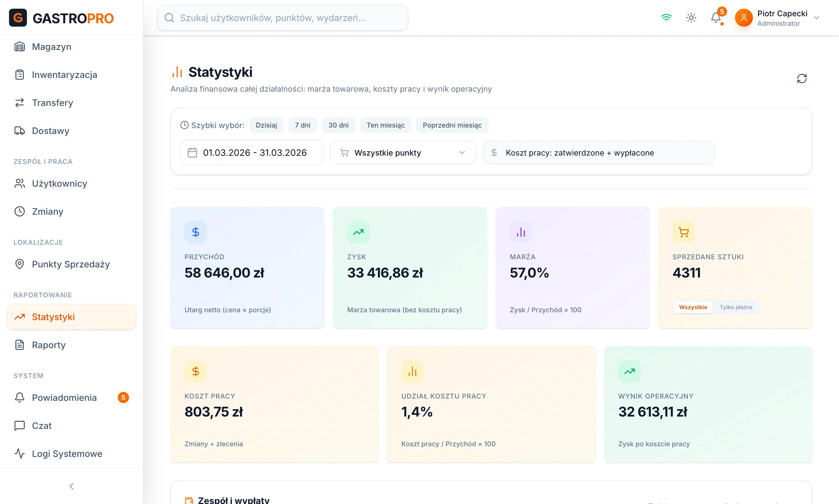Viewport: 839px width, 504px height.
Task: Click the Wynik operacyjny trend icon
Action: point(630,371)
